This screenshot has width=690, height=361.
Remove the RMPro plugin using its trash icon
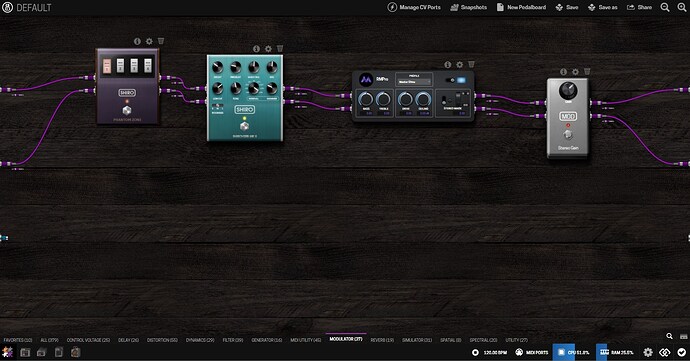(x=471, y=64)
